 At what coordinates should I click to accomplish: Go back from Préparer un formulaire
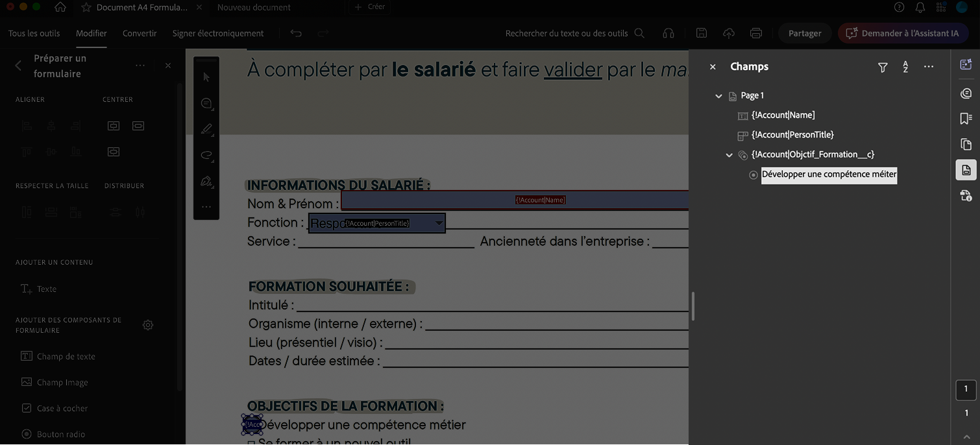pyautogui.click(x=18, y=66)
